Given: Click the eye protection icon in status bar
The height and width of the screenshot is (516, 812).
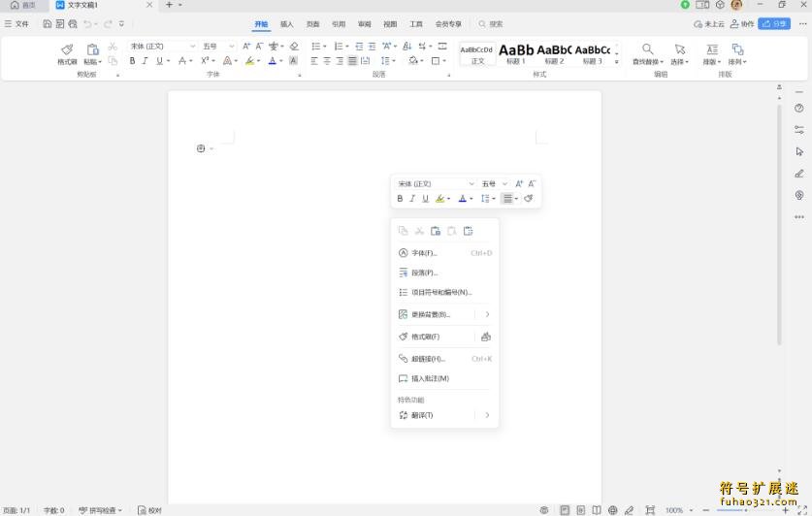Looking at the screenshot, I should (543, 510).
